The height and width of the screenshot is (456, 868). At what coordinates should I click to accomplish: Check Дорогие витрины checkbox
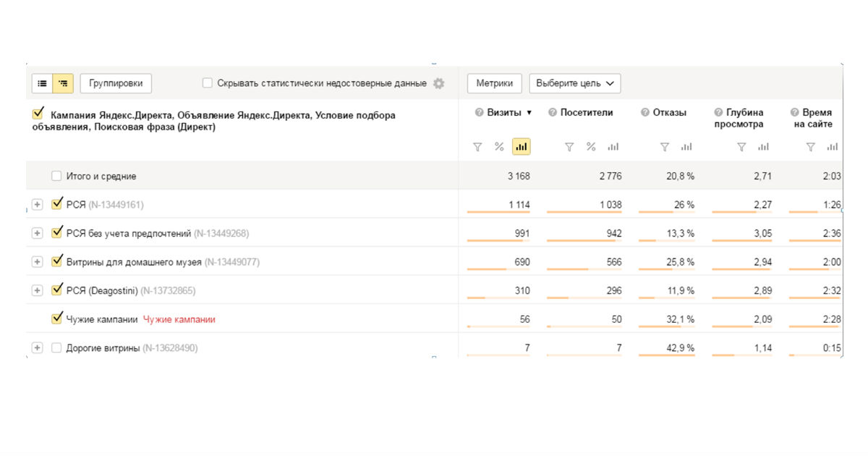[x=56, y=348]
